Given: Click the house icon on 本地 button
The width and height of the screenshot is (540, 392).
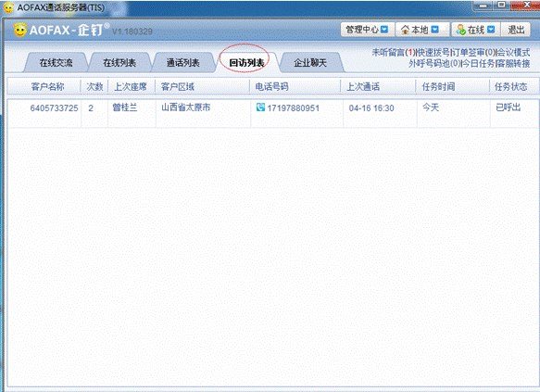Looking at the screenshot, I should click(405, 30).
